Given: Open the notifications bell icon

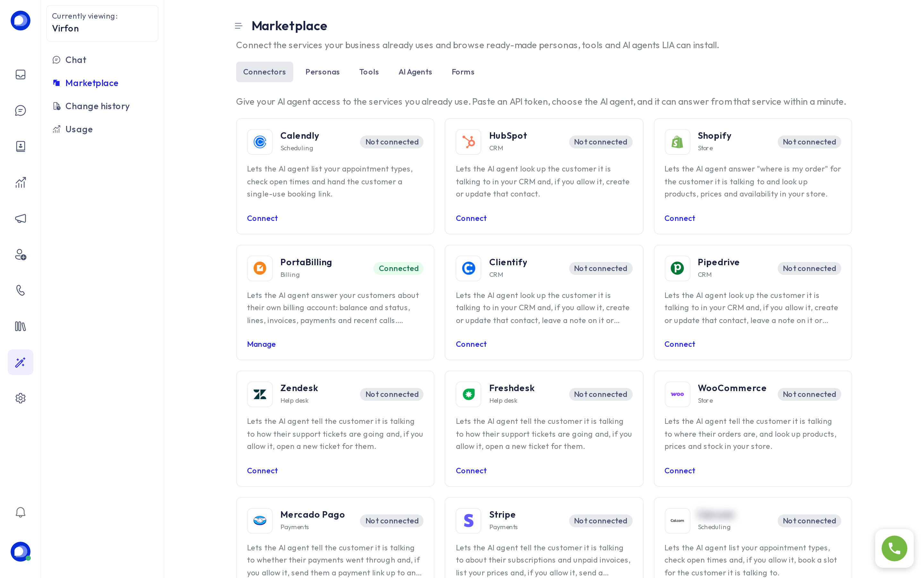Looking at the screenshot, I should [20, 512].
